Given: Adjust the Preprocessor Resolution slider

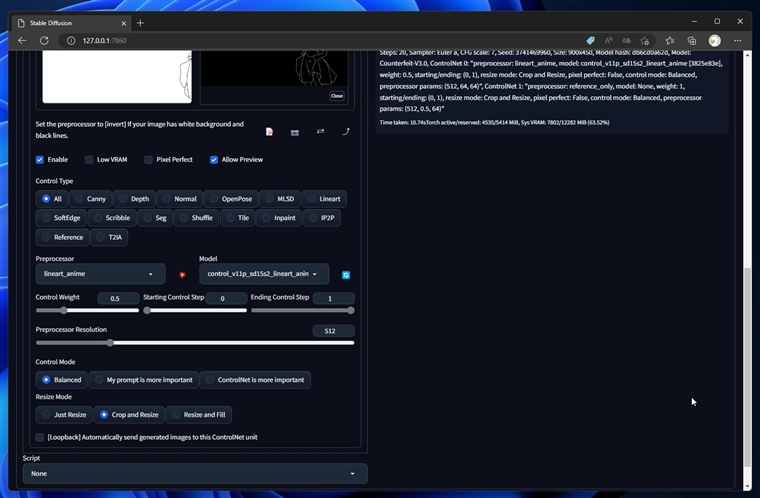Looking at the screenshot, I should click(195, 343).
